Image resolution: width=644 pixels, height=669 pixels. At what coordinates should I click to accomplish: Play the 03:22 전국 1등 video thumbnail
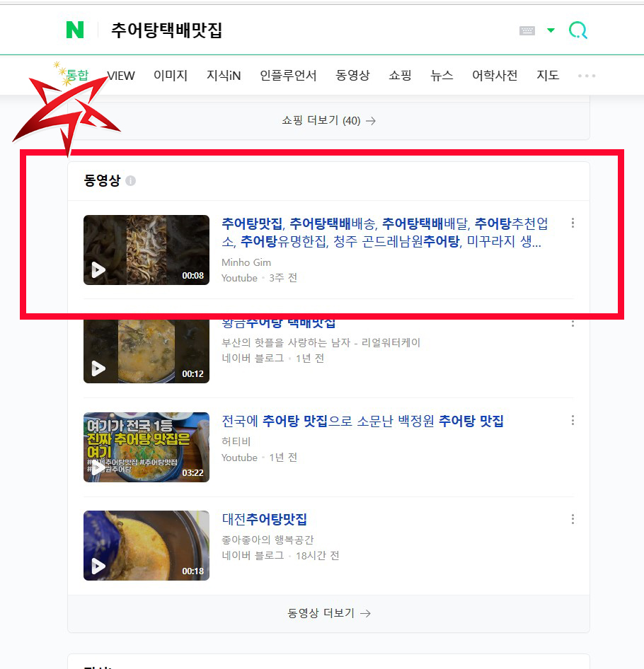tap(146, 447)
